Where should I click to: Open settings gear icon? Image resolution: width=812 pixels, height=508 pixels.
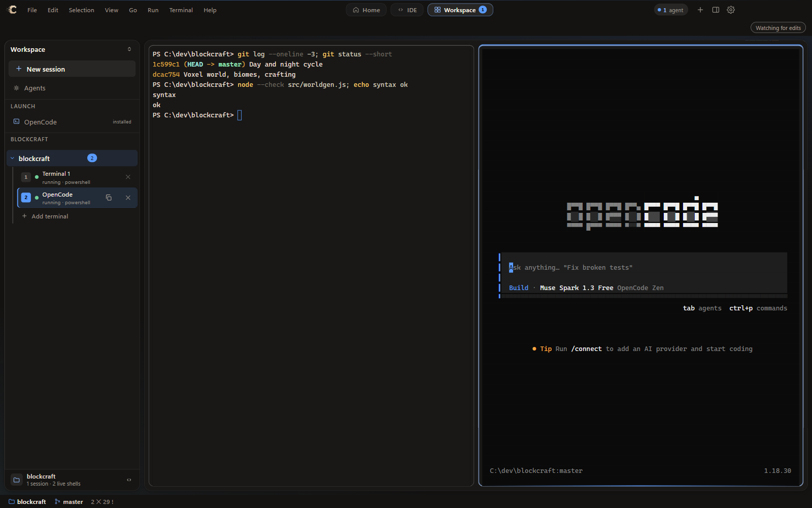731,10
